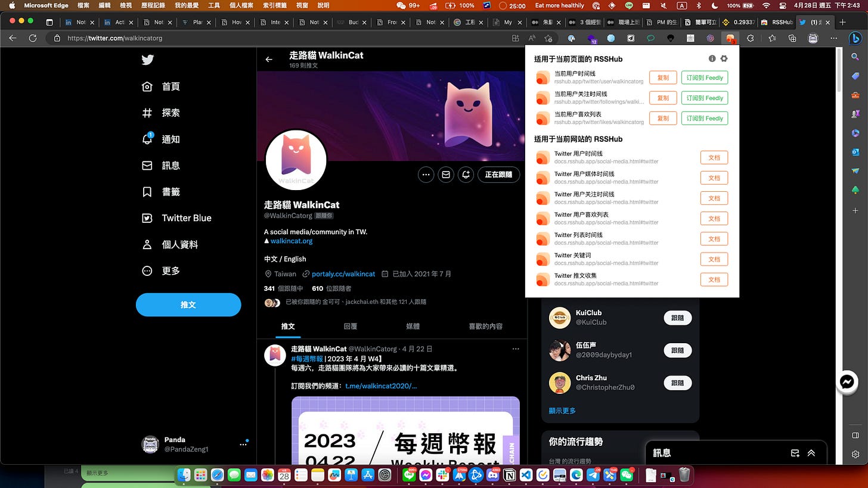Open Bing sidebar icon in Edge
Screen dimensions: 868x488
click(x=855, y=38)
